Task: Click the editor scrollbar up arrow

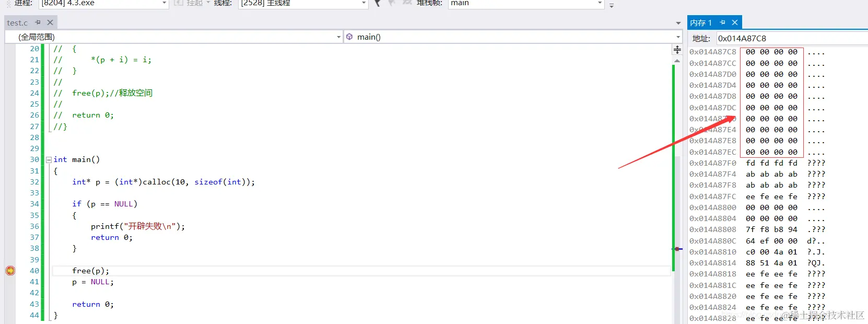Action: [677, 61]
